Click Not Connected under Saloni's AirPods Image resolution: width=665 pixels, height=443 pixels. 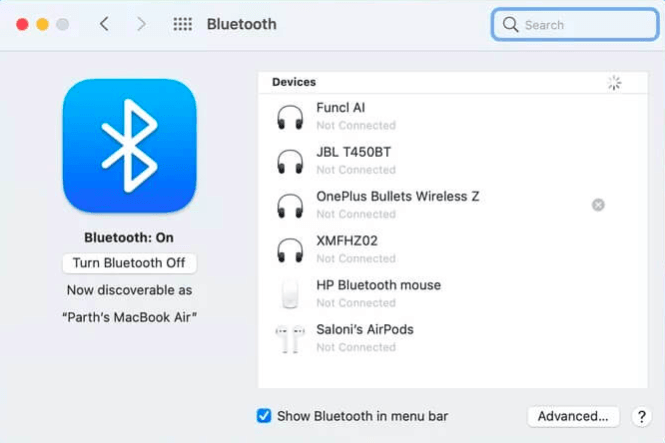pyautogui.click(x=356, y=347)
